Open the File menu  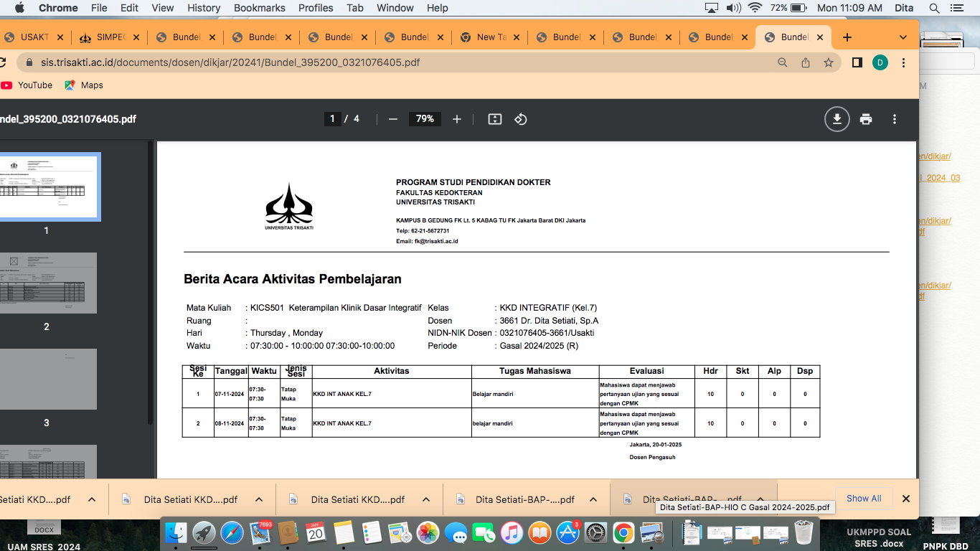point(99,8)
